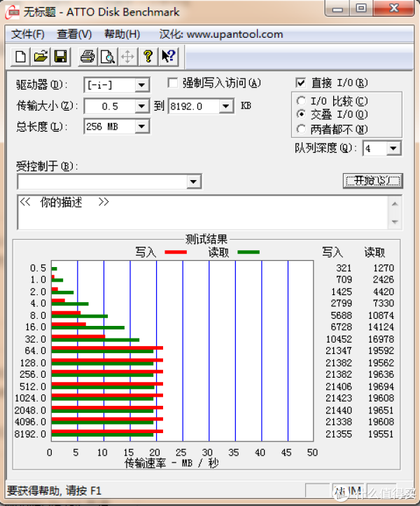The image size is (420, 506).
Task: Click description box scroll up arrow
Action: coord(395,204)
